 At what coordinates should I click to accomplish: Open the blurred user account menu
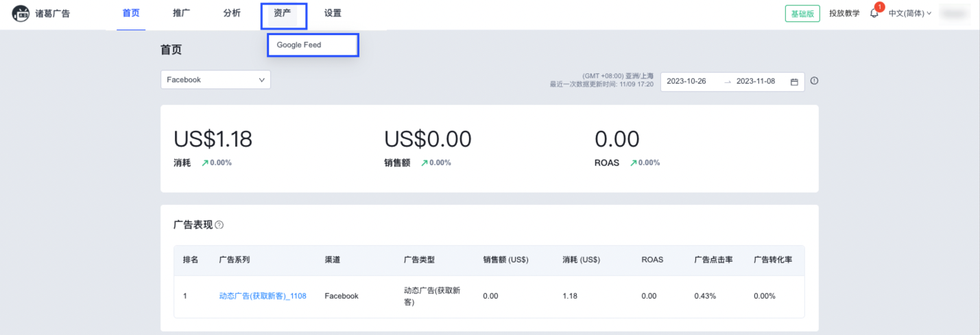[x=957, y=13]
